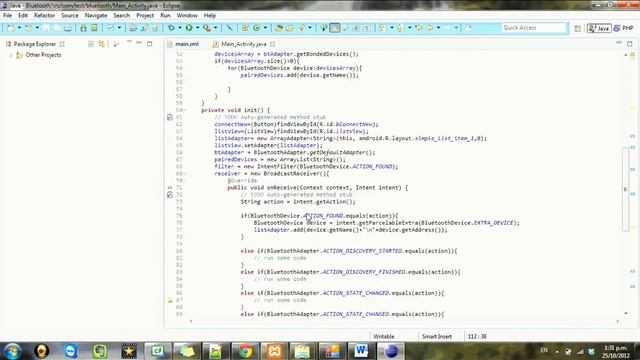The height and width of the screenshot is (360, 640).
Task: Click the Android SDK Manager icon
Action: tap(83, 28)
